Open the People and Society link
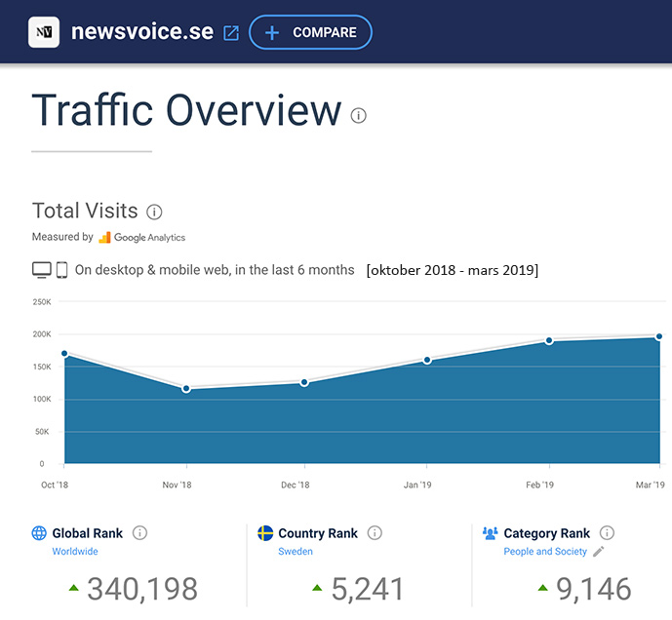The height and width of the screenshot is (620, 672). tap(545, 552)
